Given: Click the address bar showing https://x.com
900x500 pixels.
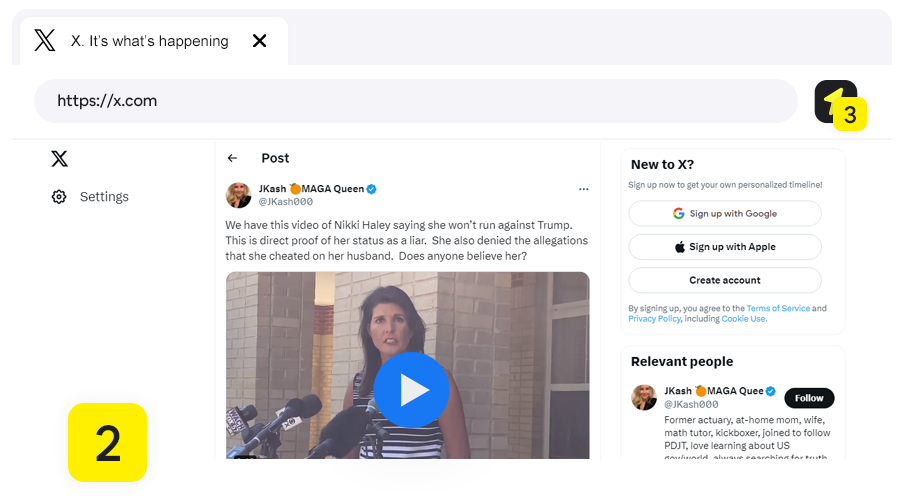Looking at the screenshot, I should coord(415,101).
